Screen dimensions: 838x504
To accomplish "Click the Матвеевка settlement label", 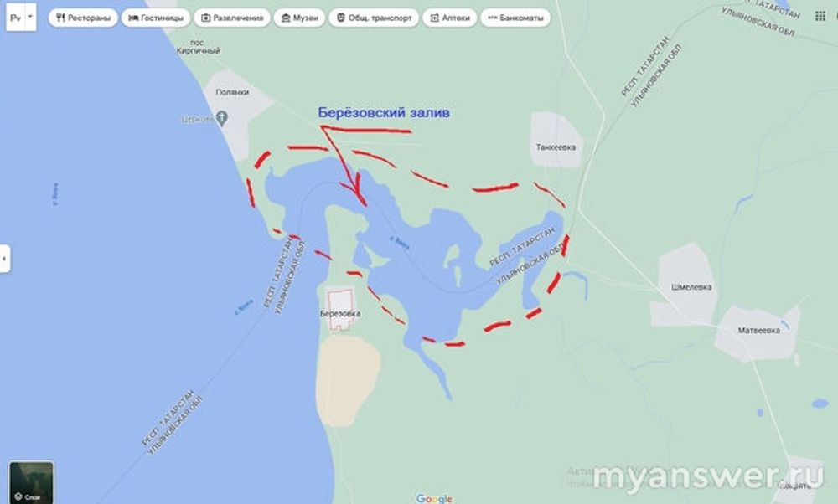I will pos(758,331).
